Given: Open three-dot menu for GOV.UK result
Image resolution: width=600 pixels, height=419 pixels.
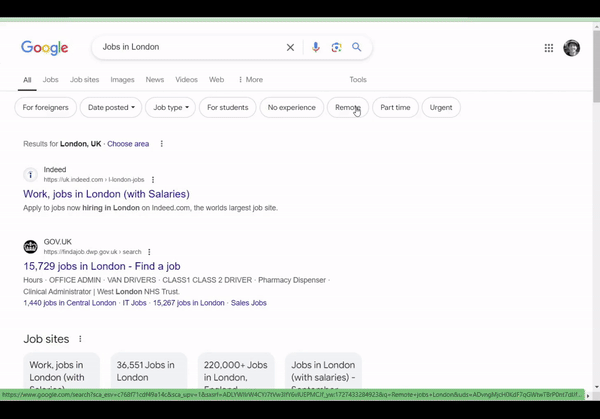Looking at the screenshot, I should pyautogui.click(x=149, y=252).
